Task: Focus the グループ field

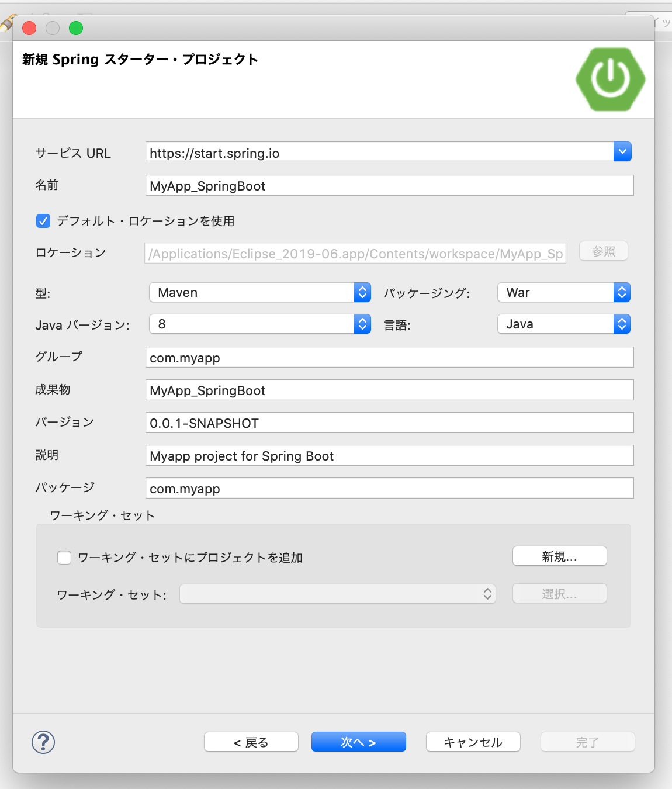Action: (390, 357)
